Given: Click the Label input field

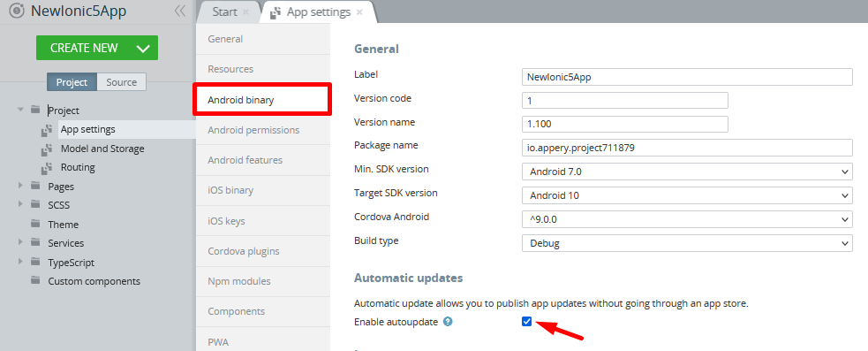Looking at the screenshot, I should 687,77.
